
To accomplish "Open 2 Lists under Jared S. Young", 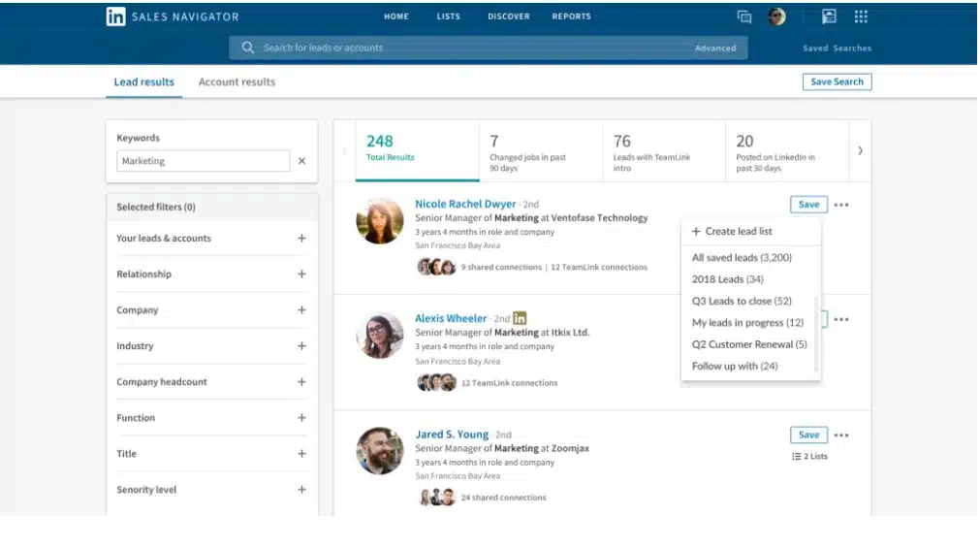I will [809, 456].
